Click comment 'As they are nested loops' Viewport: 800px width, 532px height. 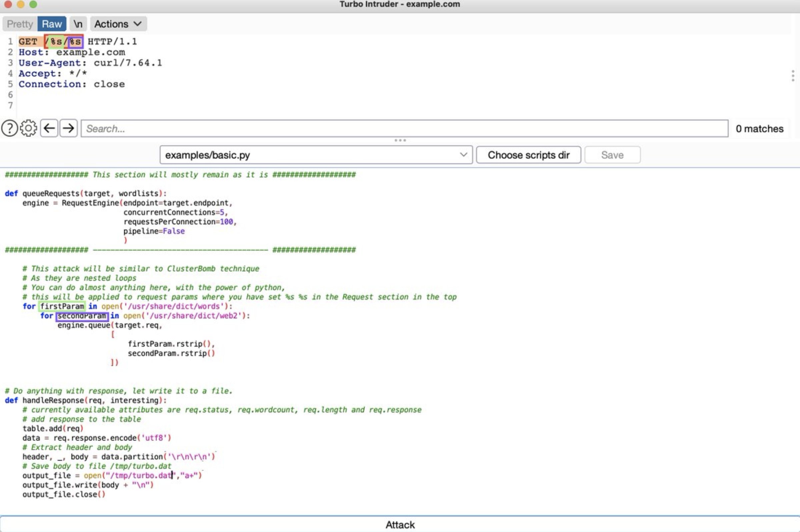[79, 278]
